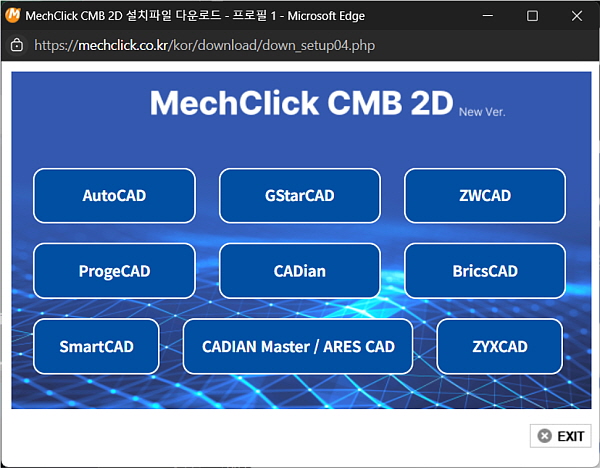Open the ProgeCAD download option
The width and height of the screenshot is (600, 469).
pyautogui.click(x=114, y=271)
